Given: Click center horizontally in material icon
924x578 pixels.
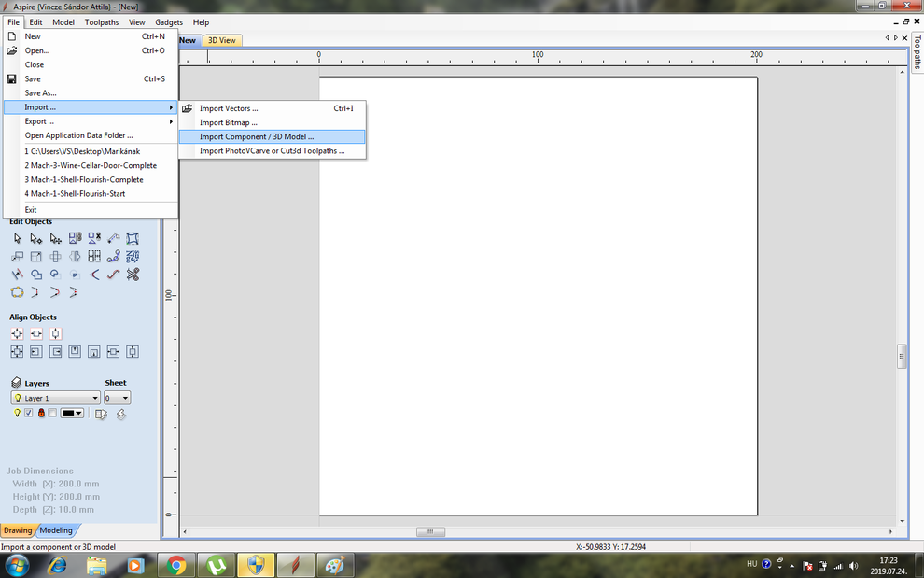Looking at the screenshot, I should [x=36, y=334].
